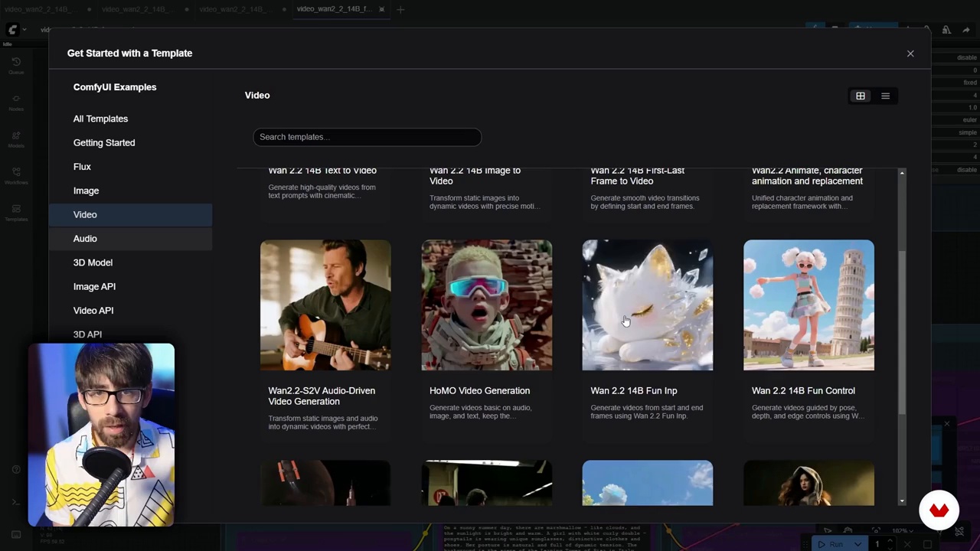Screen dimensions: 980x551
Task: Switch templates to grid view
Action: point(860,96)
